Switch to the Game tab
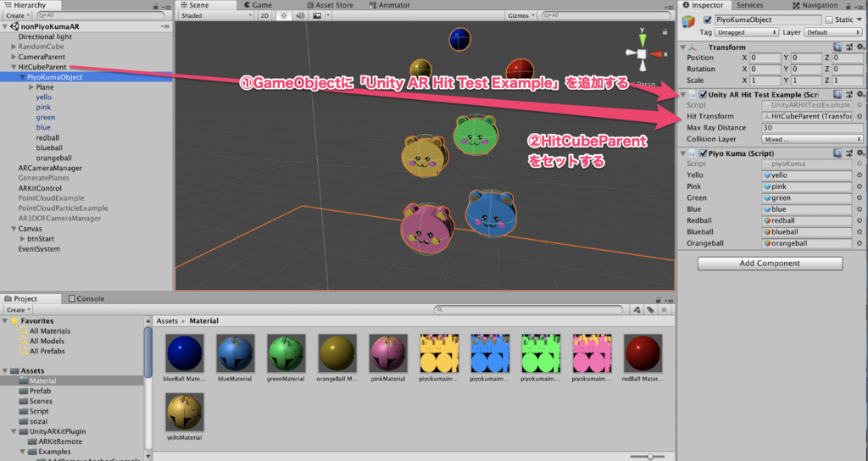Viewport: 868px width, 461px height. point(258,5)
